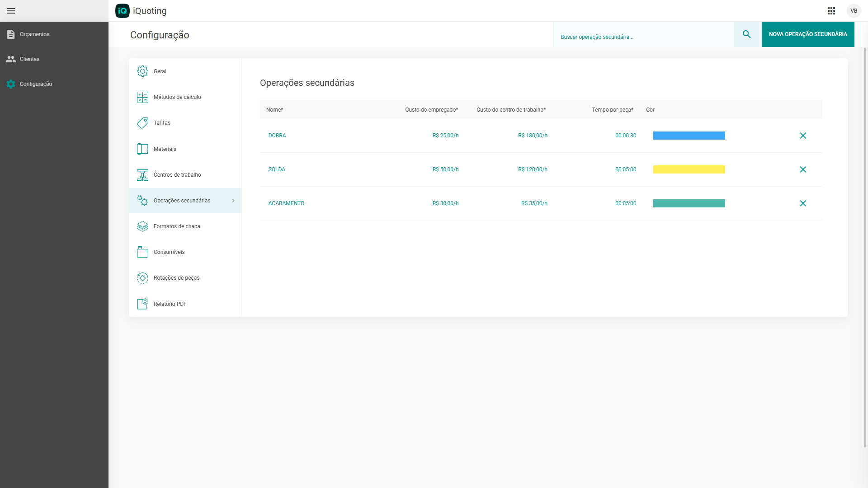The width and height of the screenshot is (868, 488).
Task: Click ACABAMENTO employee cost R$ 30,00/h
Action: click(x=445, y=203)
